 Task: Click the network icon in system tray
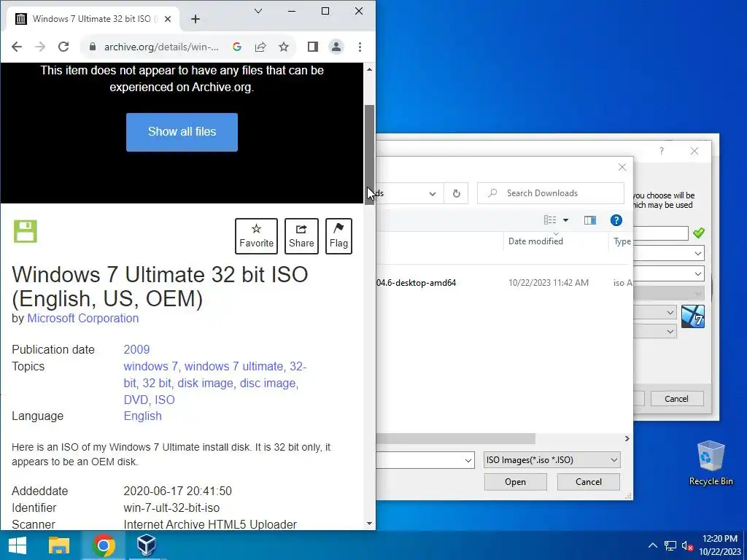pyautogui.click(x=670, y=545)
